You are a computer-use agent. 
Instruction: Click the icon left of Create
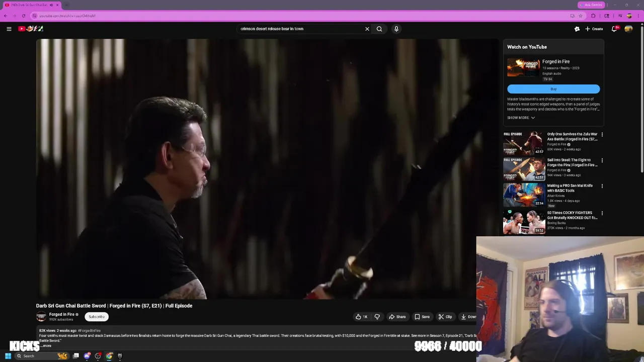coord(577,29)
